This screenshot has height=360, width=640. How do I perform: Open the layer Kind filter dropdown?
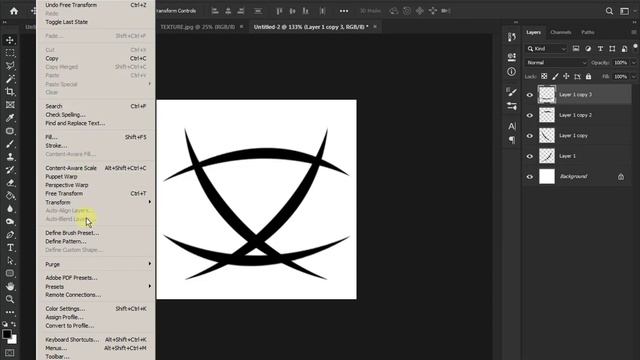pos(547,49)
